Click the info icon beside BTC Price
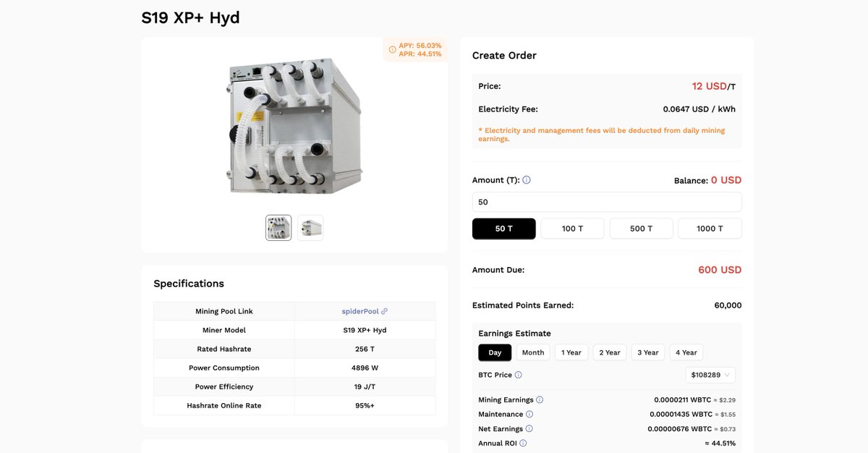Screen dimensions: 868x453 [518, 375]
